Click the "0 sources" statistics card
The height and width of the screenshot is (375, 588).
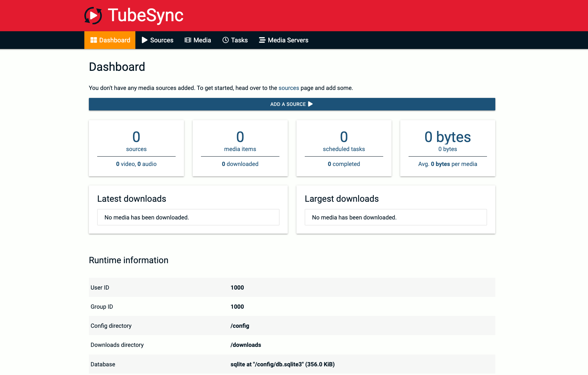coord(136,141)
